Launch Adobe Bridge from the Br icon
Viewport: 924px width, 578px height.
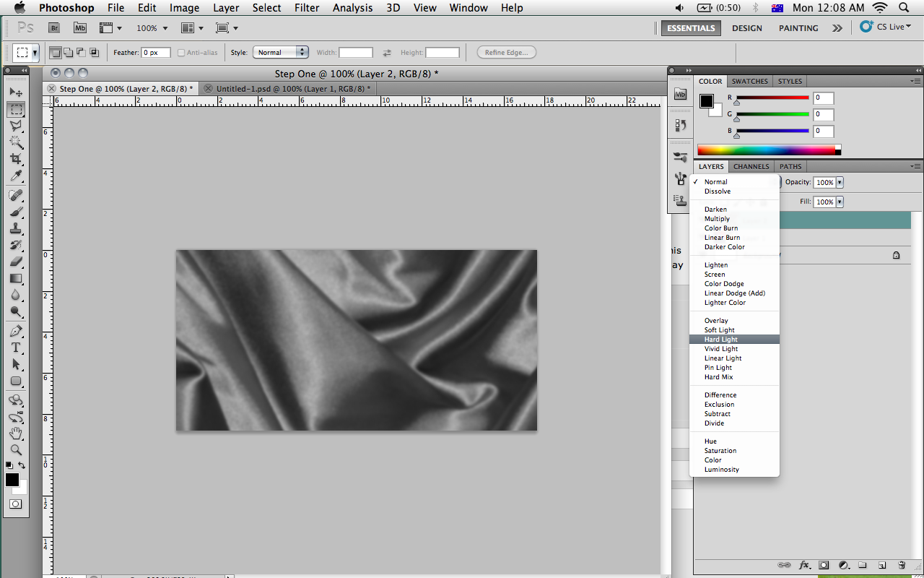[x=54, y=28]
